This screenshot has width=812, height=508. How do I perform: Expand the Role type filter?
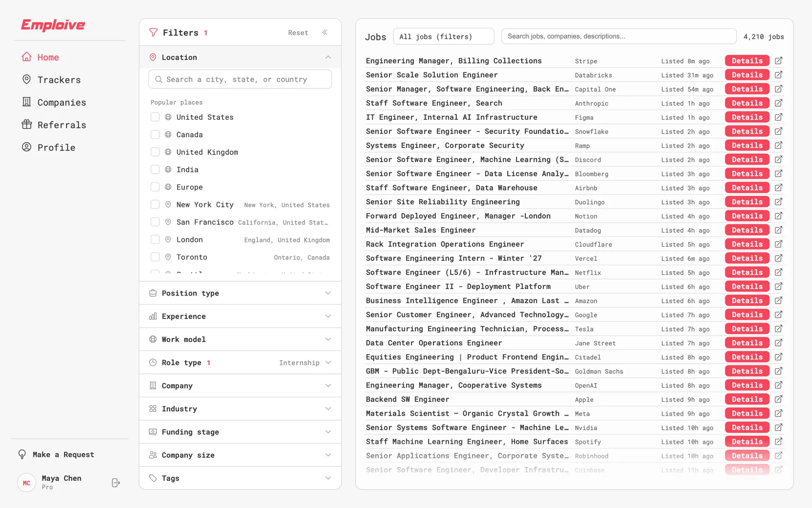pos(240,363)
